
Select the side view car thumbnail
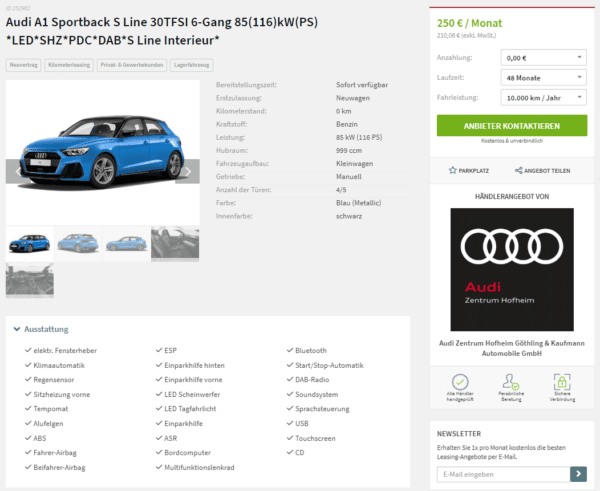(126, 244)
